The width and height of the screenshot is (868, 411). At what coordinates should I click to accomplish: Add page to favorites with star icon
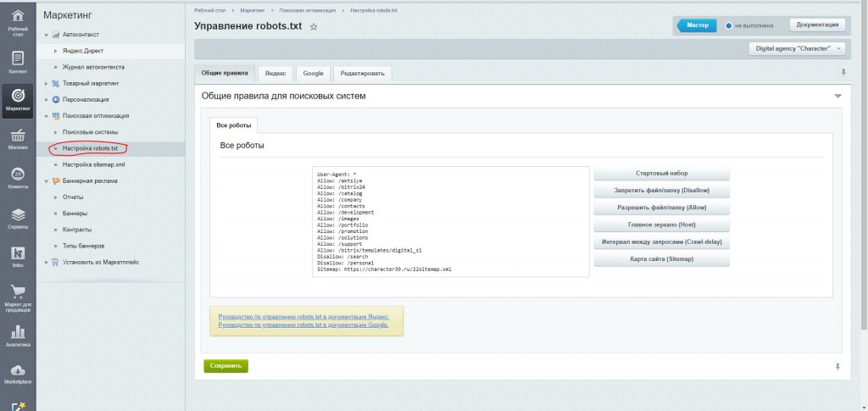pos(314,27)
